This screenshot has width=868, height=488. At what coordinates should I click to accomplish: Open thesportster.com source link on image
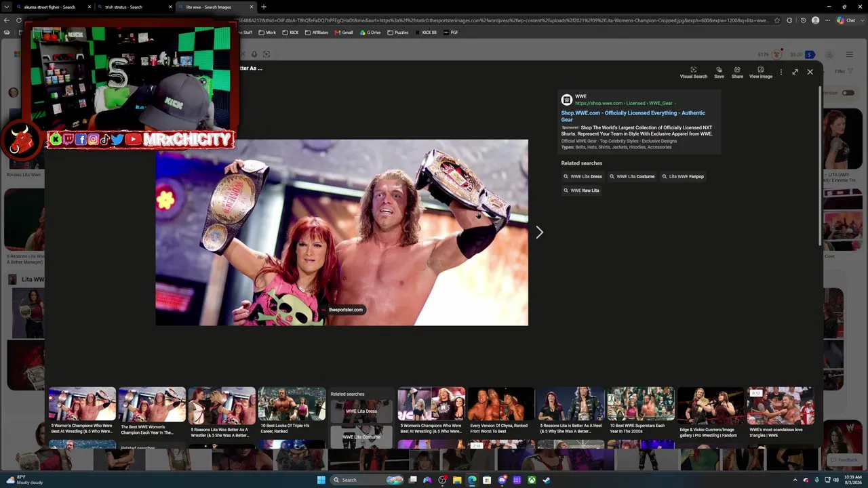tap(345, 310)
